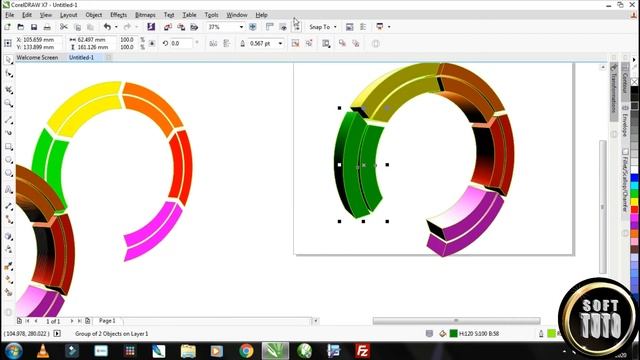Click the red palette swatch
Screen dimensions: 640x360
click(x=635, y=210)
